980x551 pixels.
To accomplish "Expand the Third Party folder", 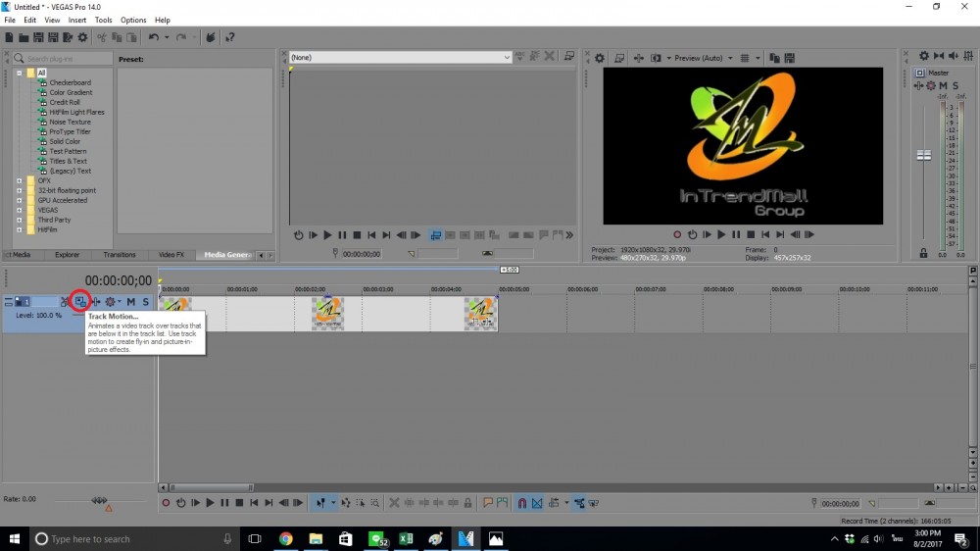I will pyautogui.click(x=20, y=221).
